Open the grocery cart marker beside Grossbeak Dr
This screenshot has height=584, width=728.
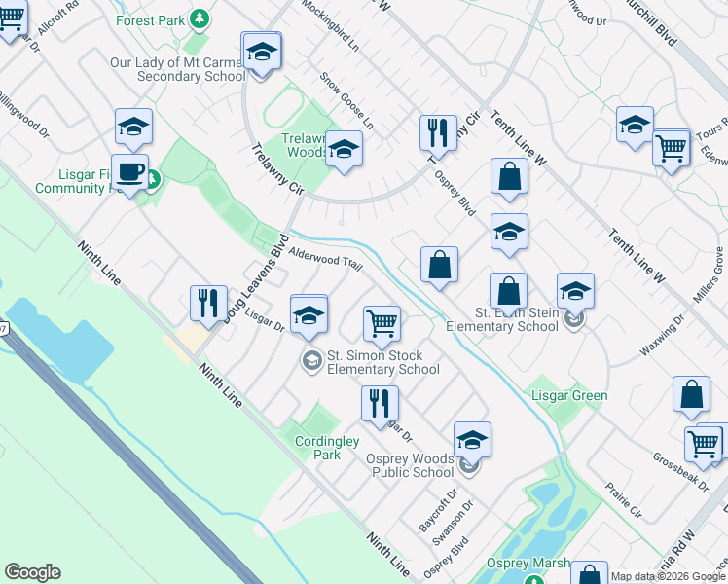[x=704, y=446]
